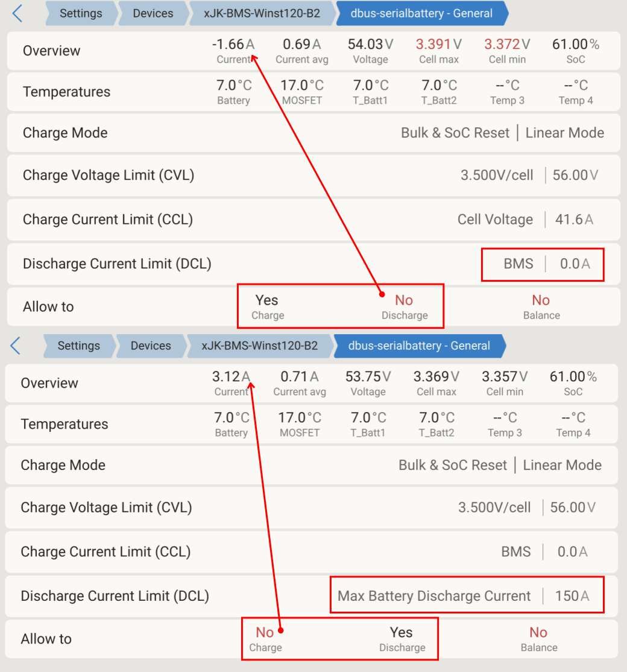Open CCL row showing Cell Voltage 41.6 A
The height and width of the screenshot is (672, 627).
point(313,220)
